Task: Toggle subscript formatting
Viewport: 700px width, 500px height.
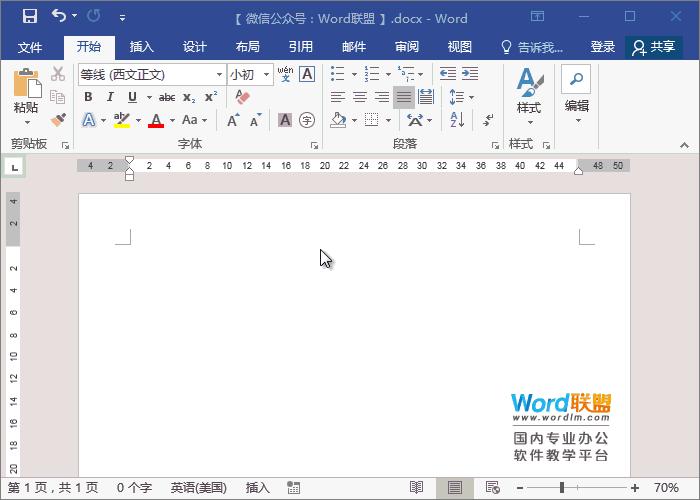Action: [x=189, y=97]
